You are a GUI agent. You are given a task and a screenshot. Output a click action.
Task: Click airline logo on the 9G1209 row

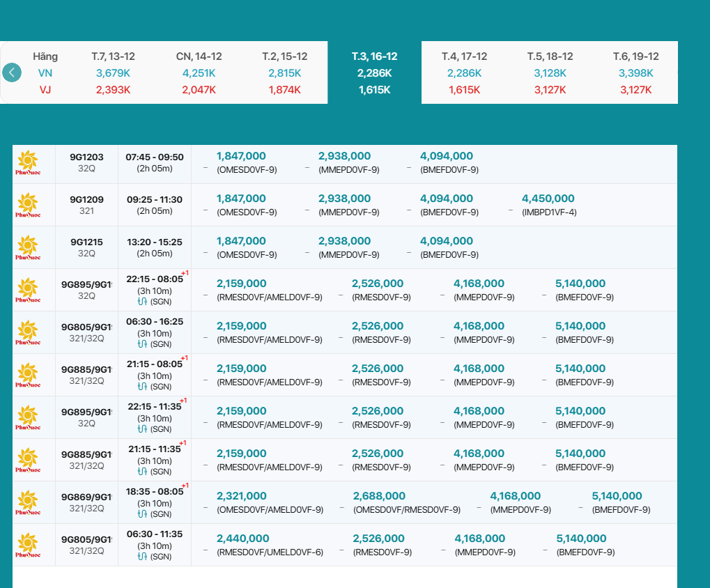click(x=28, y=206)
